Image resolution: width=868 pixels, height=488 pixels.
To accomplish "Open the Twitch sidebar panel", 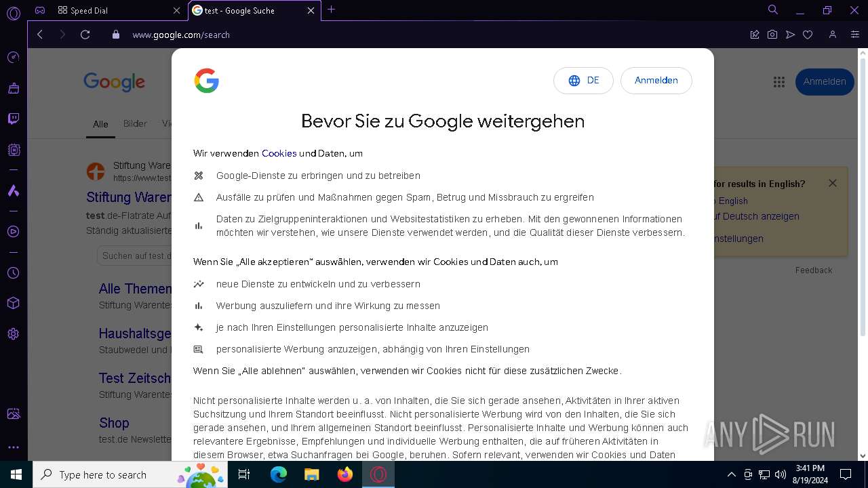I will coord(13,119).
